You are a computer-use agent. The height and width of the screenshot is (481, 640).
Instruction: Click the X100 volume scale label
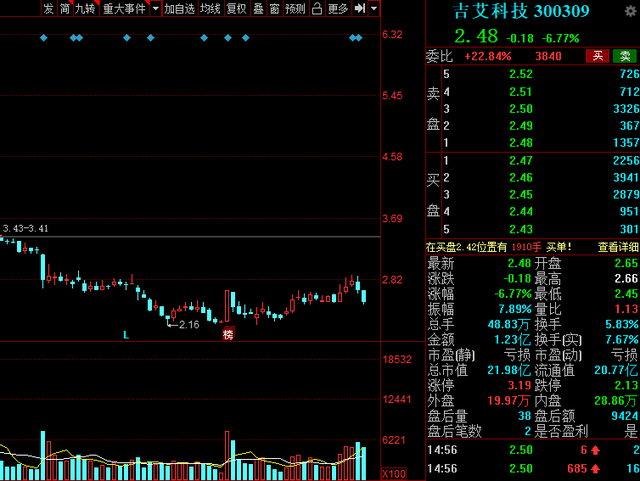(x=394, y=474)
